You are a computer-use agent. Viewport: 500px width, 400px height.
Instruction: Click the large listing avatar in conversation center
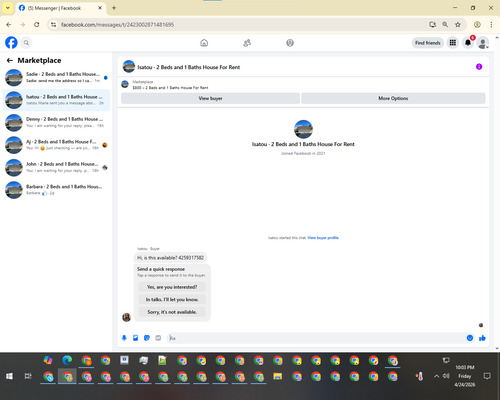(303, 129)
